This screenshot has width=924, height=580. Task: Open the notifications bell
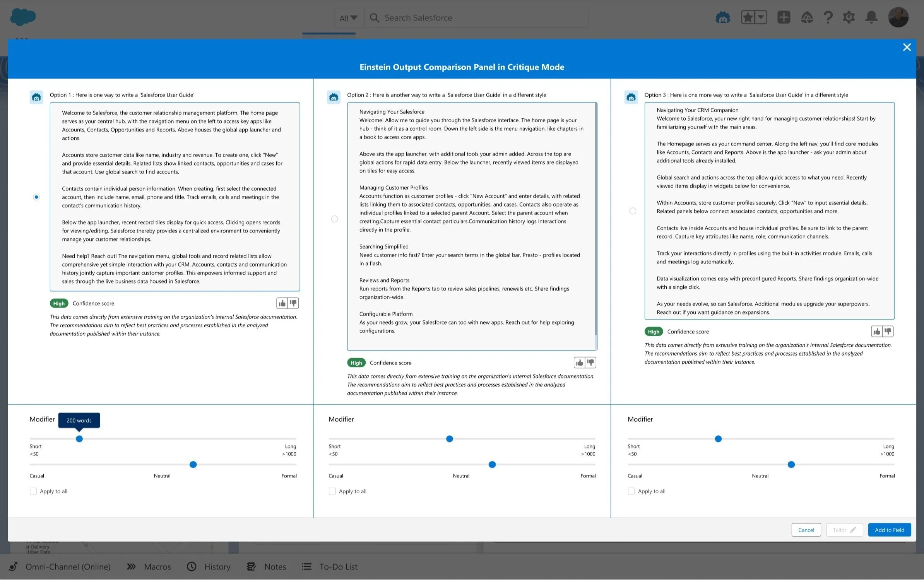point(871,17)
